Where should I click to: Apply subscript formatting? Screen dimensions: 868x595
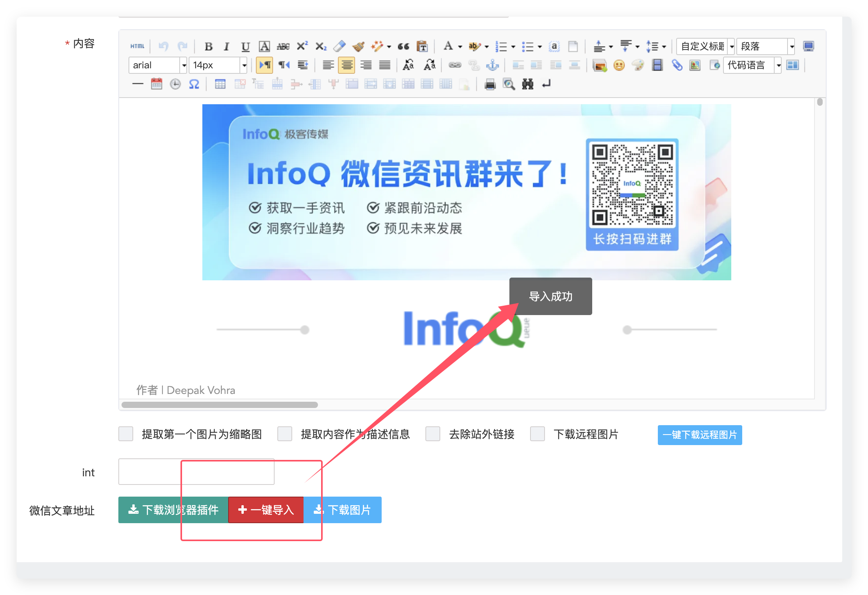pyautogui.click(x=321, y=46)
